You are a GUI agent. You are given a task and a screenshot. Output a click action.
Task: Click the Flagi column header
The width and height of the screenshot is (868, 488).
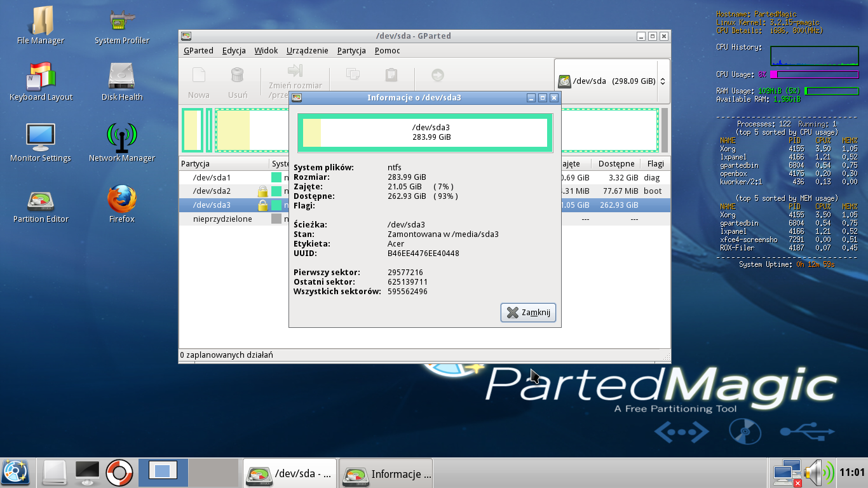655,164
